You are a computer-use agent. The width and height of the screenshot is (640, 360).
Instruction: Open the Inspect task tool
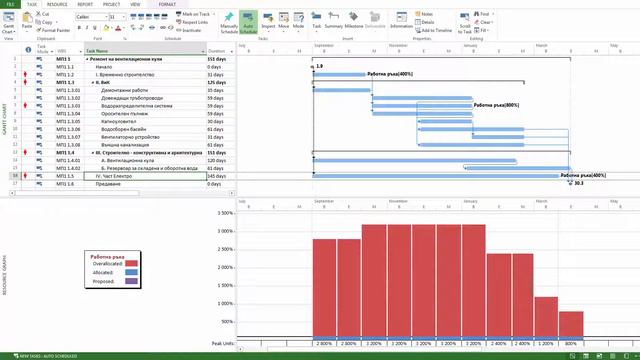tap(268, 22)
